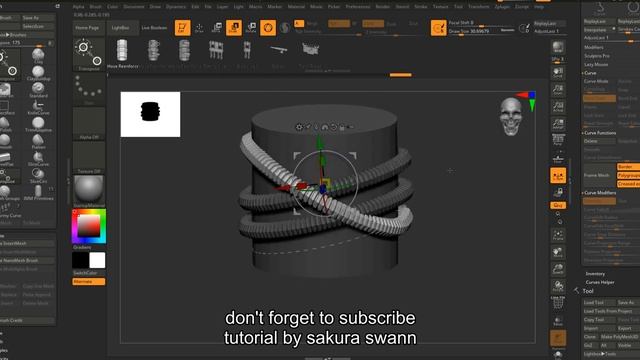Click the skull head navigation widget

[x=511, y=117]
